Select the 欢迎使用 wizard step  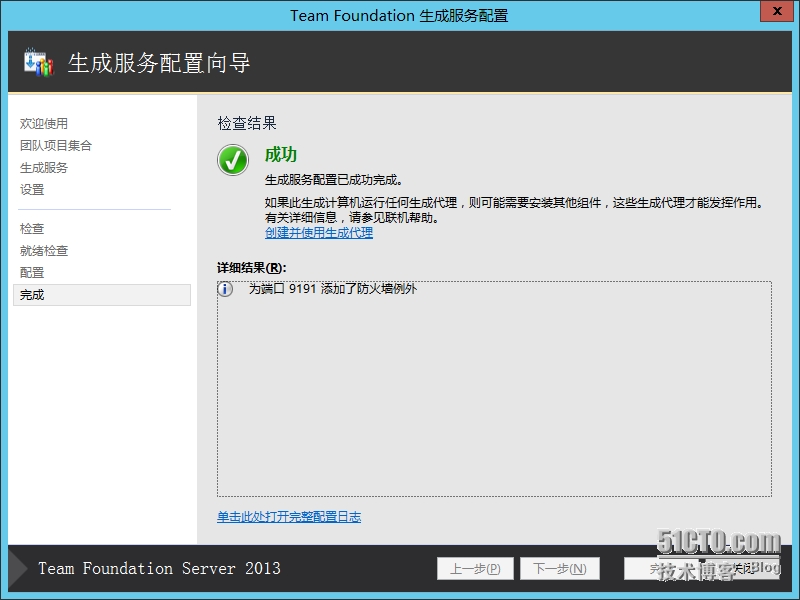coord(44,123)
